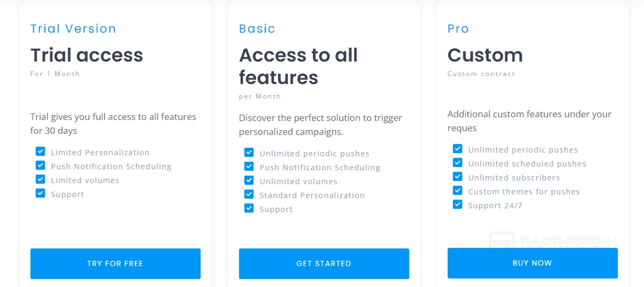Click the Trial Version plan label

pyautogui.click(x=73, y=29)
